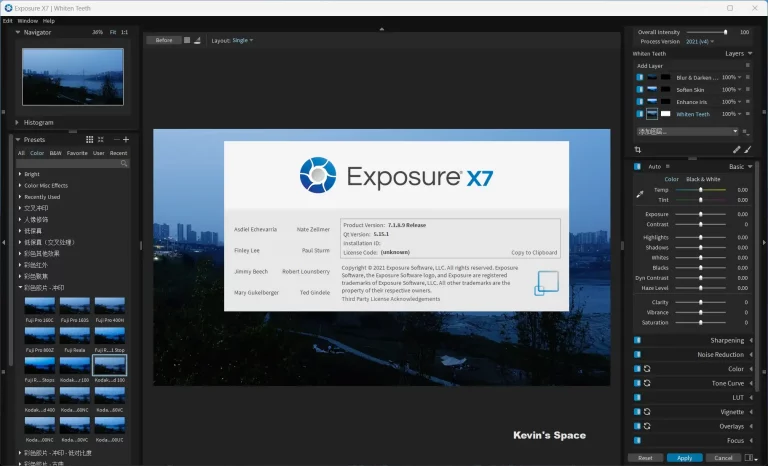Click the minus icon in Presets header
Viewport: 768px width, 466px height.
(116, 140)
